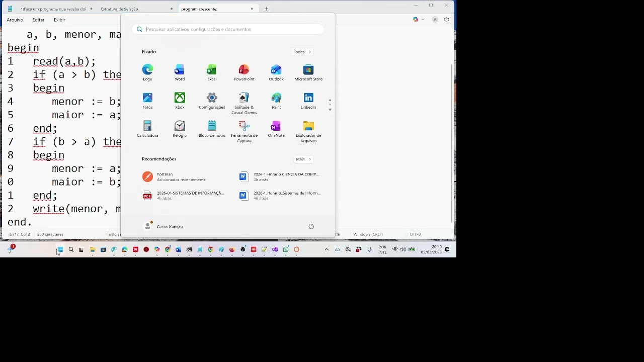This screenshot has height=362, width=644.
Task: Open the Arquivo menu
Action: coord(15,20)
